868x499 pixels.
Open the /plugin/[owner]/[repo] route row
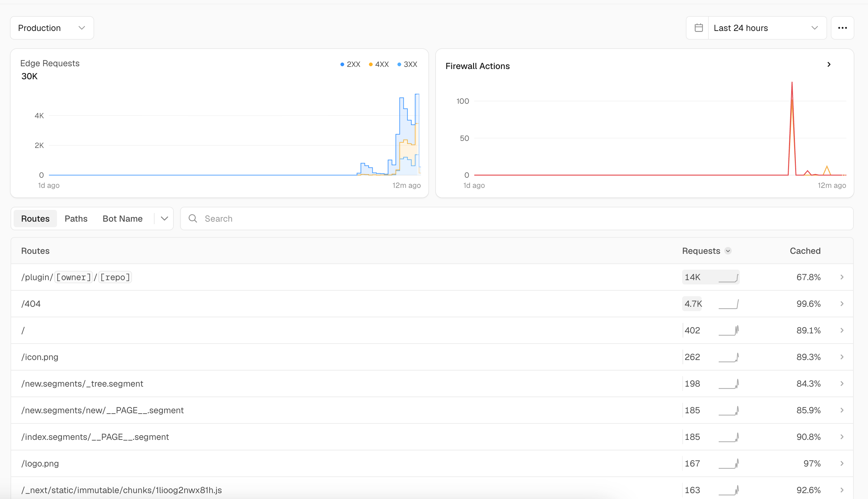432,277
